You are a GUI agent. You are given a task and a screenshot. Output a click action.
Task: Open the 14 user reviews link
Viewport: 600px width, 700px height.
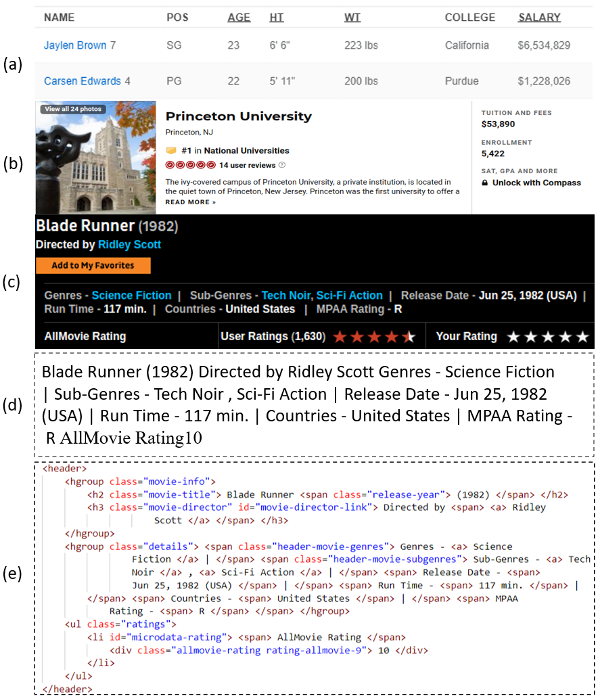pos(248,165)
